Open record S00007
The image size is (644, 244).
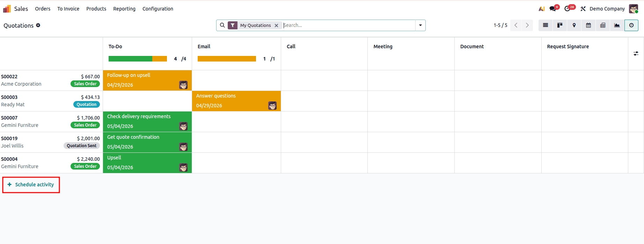(9, 118)
